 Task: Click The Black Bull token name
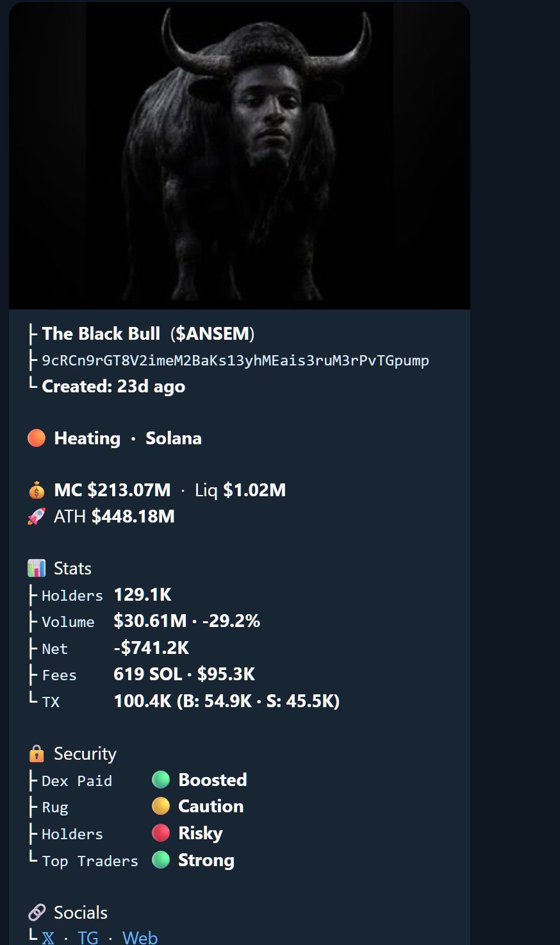click(x=101, y=334)
